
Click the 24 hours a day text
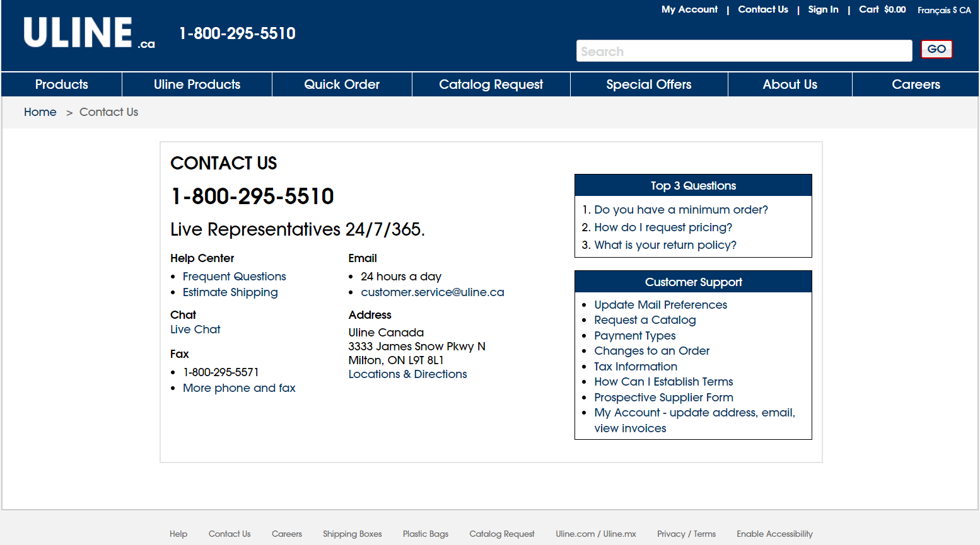pyautogui.click(x=401, y=277)
